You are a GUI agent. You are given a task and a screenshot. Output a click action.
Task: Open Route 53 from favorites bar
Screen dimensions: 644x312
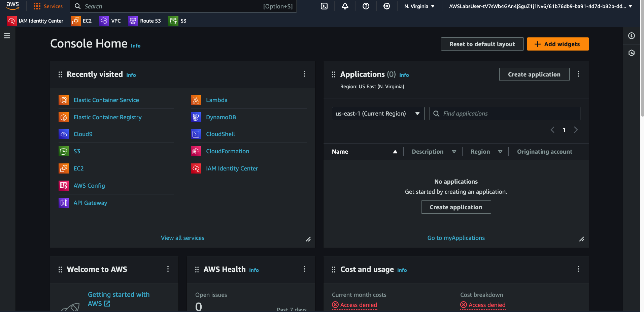tap(144, 21)
